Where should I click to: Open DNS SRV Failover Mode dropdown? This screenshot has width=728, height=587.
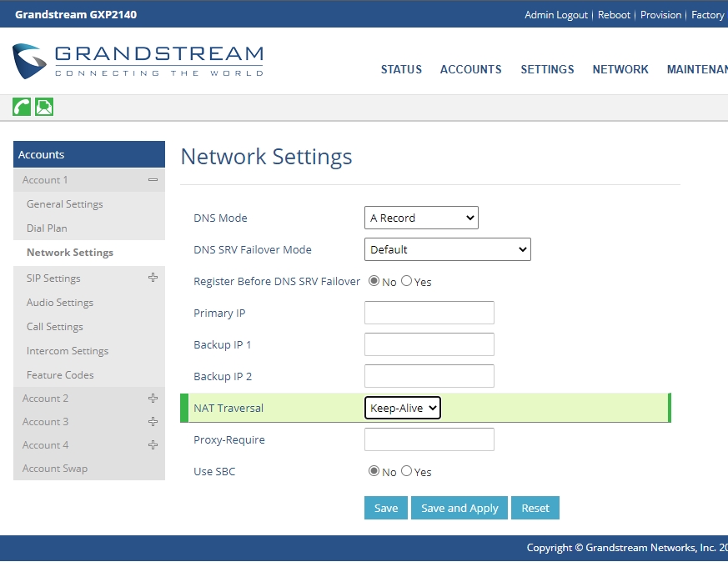pyautogui.click(x=447, y=249)
